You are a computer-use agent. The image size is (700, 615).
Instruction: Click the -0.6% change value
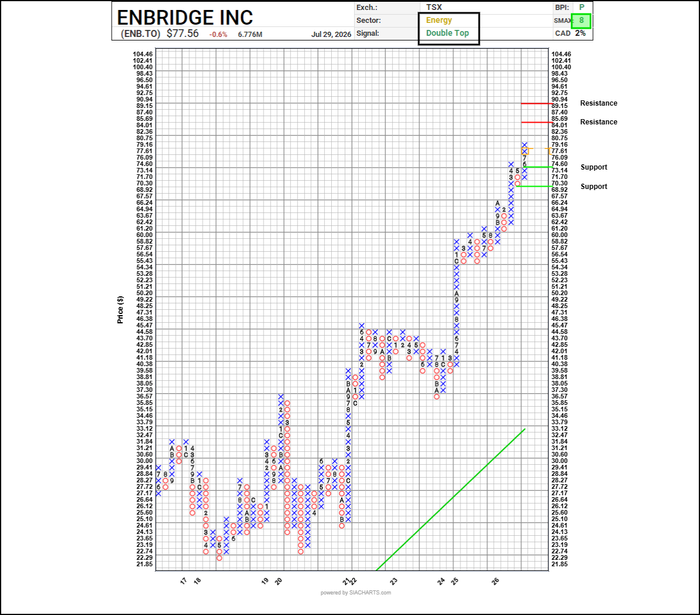tap(218, 35)
